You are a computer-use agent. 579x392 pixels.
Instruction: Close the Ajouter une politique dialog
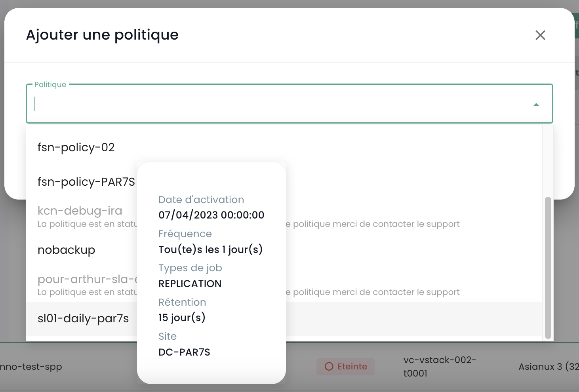pyautogui.click(x=540, y=35)
